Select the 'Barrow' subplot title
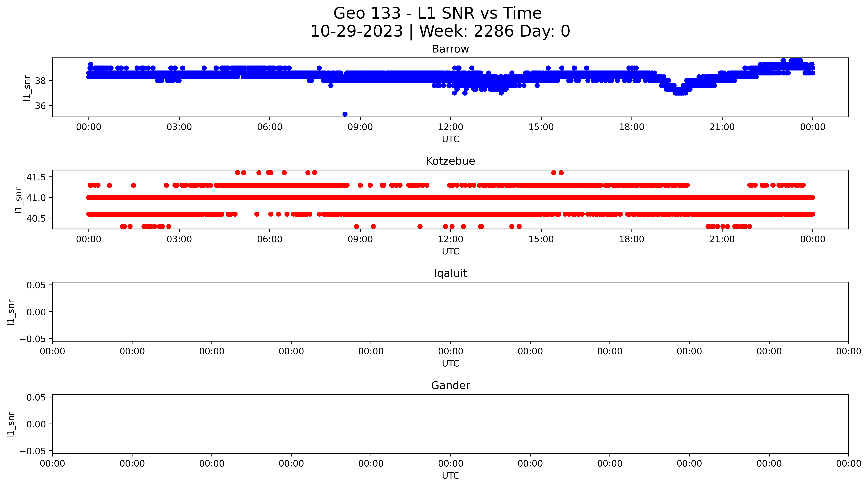 (451, 49)
